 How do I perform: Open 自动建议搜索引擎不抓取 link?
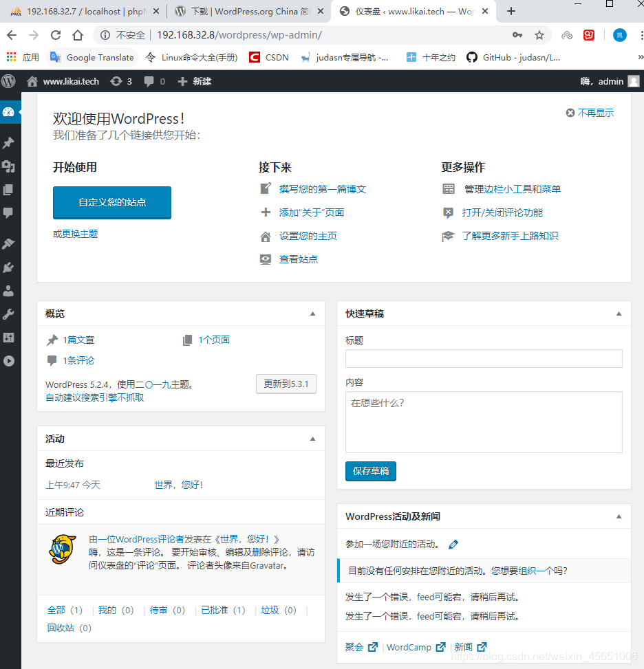tap(95, 397)
